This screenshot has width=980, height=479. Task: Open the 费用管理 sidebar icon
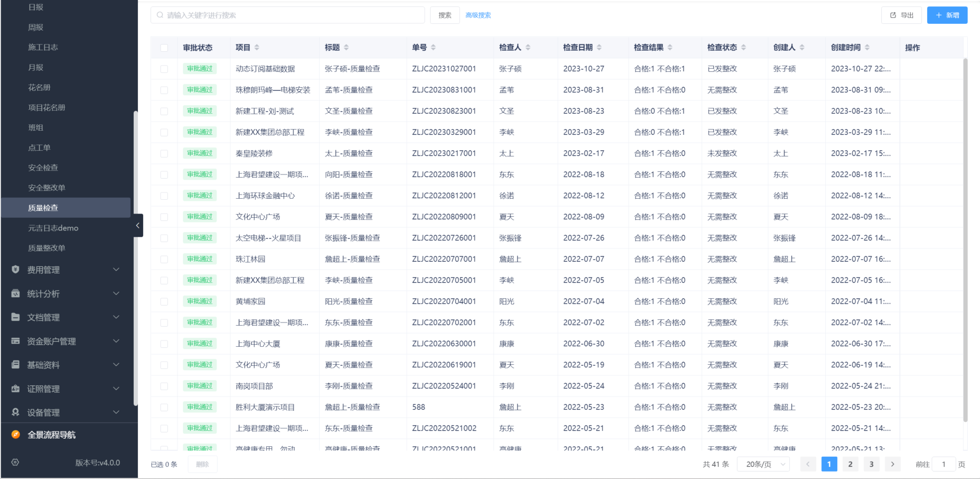tap(15, 270)
